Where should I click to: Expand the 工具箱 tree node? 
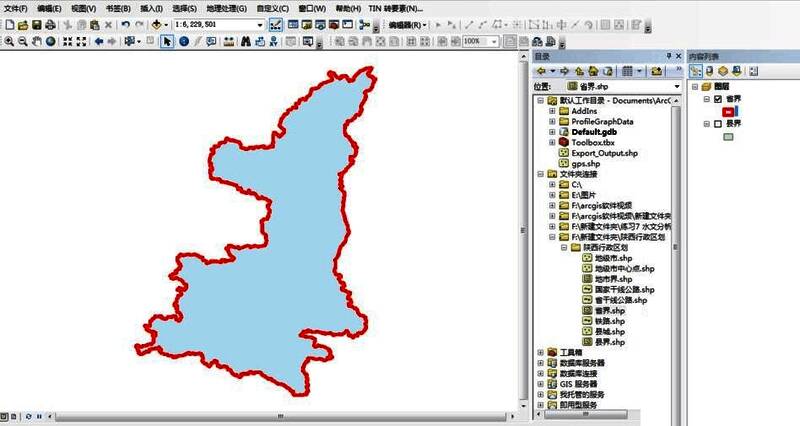click(541, 353)
